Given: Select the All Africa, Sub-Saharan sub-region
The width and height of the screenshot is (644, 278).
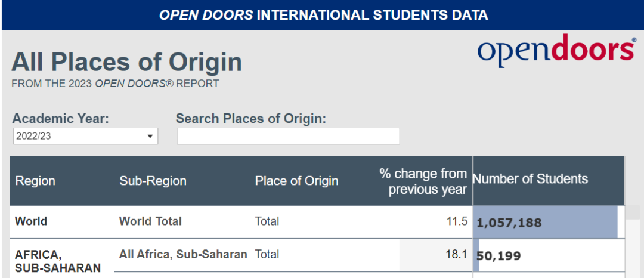Looking at the screenshot, I should tap(183, 254).
